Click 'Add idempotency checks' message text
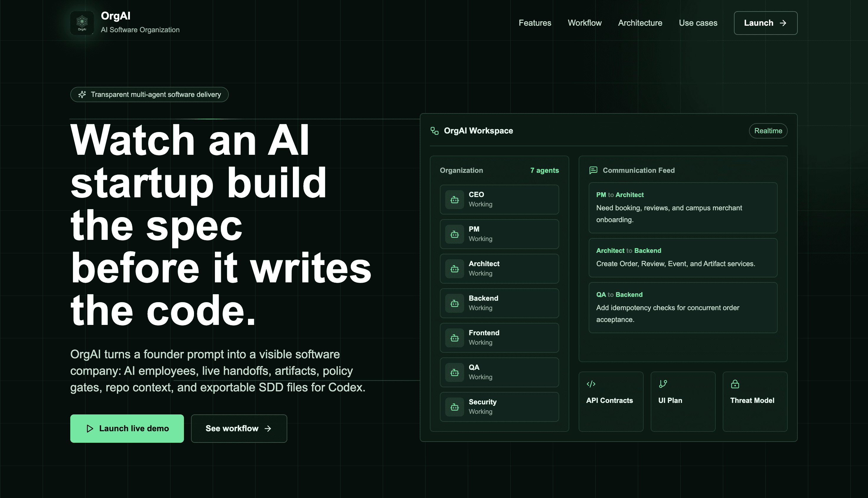Screen dimensions: 868x498 [x=668, y=314]
